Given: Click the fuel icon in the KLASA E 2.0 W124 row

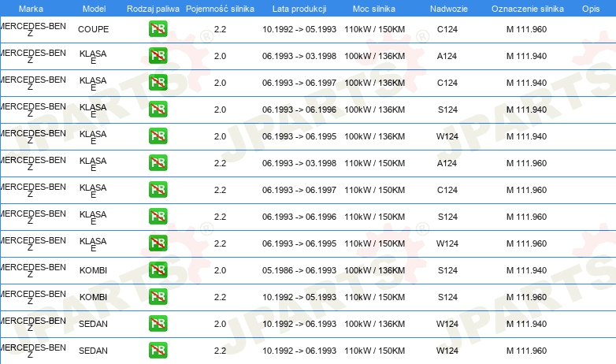Looking at the screenshot, I should point(158,136).
